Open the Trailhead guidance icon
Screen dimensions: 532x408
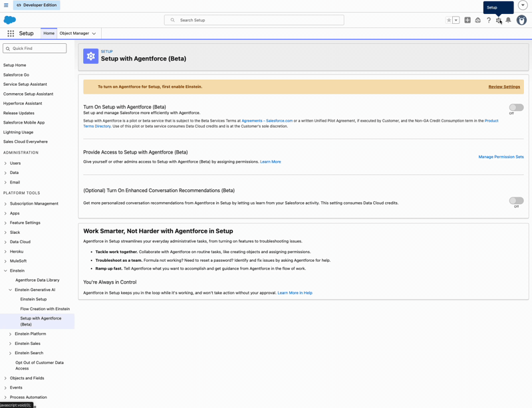click(x=477, y=20)
